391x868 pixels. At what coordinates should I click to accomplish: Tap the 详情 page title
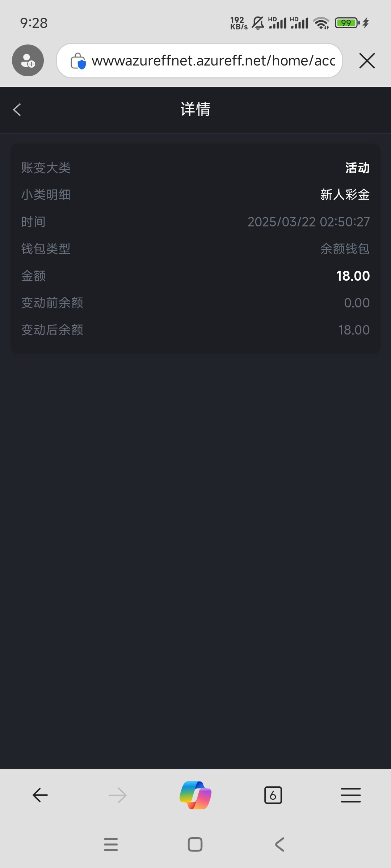(195, 109)
